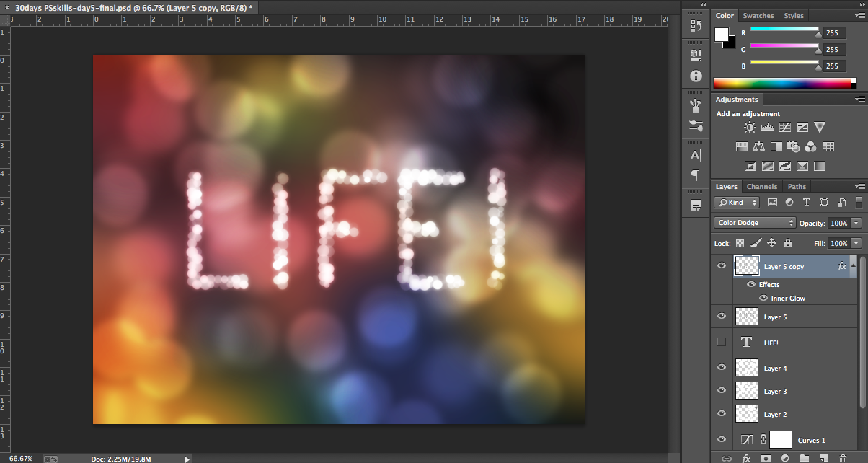Open the Adjustments panel flyout menu
The height and width of the screenshot is (463, 868).
pyautogui.click(x=860, y=100)
